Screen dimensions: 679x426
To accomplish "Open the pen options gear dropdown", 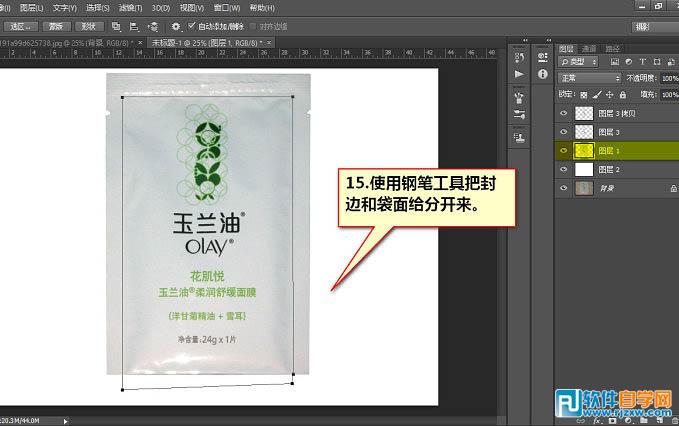I will pyautogui.click(x=175, y=27).
